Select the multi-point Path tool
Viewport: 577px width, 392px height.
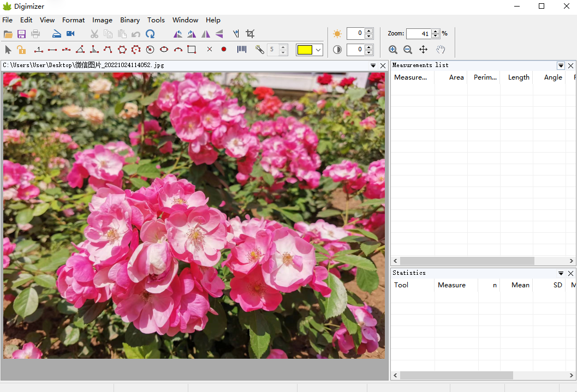108,50
